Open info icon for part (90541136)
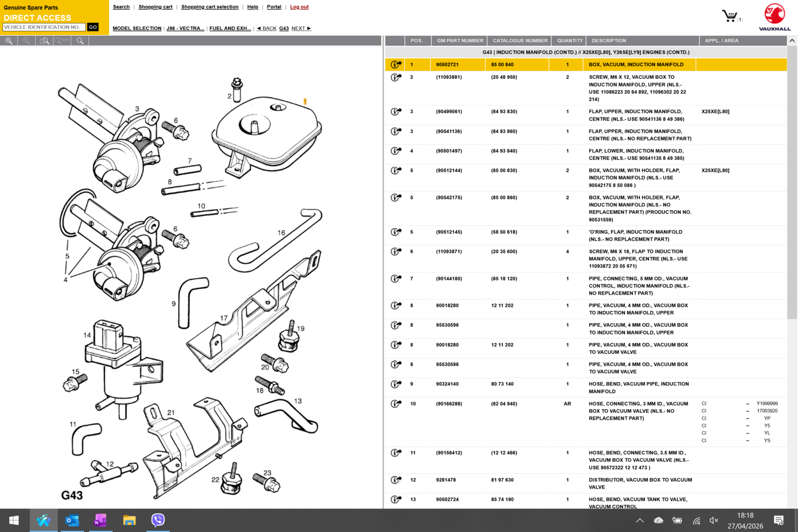The image size is (798, 532). [396, 131]
